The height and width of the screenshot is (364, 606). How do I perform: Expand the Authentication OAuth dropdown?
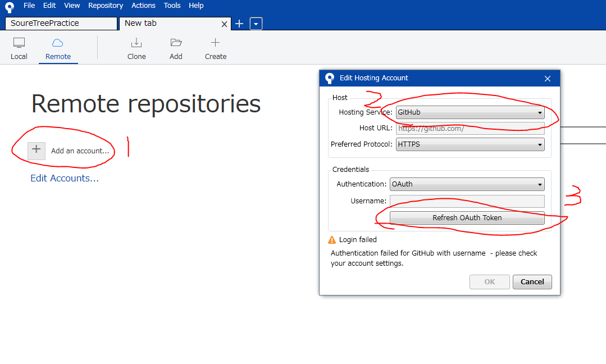(x=467, y=184)
